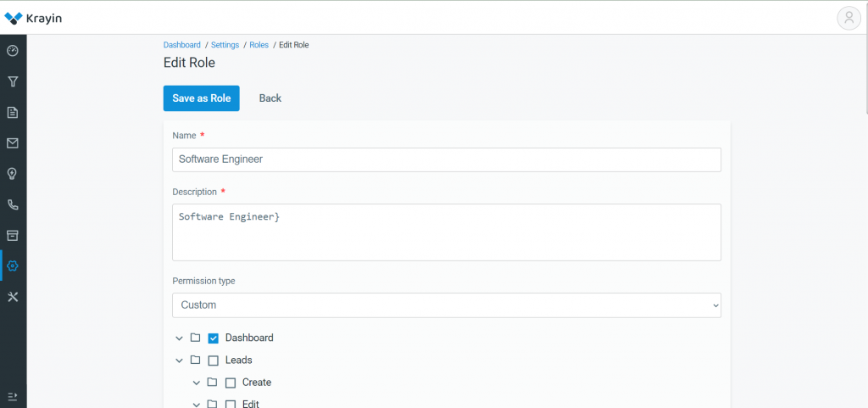Open the Configuration tools icon in sidebar
The height and width of the screenshot is (408, 868).
coord(13,297)
